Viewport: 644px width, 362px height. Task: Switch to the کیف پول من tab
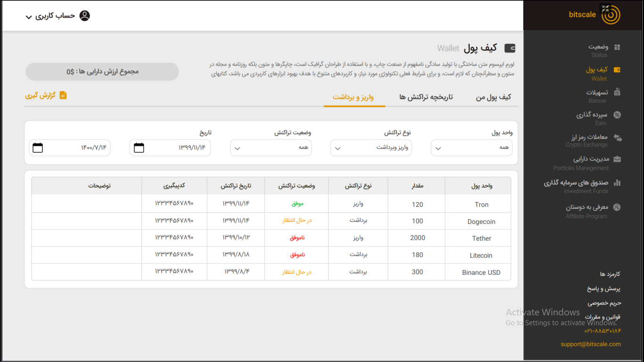pos(493,97)
